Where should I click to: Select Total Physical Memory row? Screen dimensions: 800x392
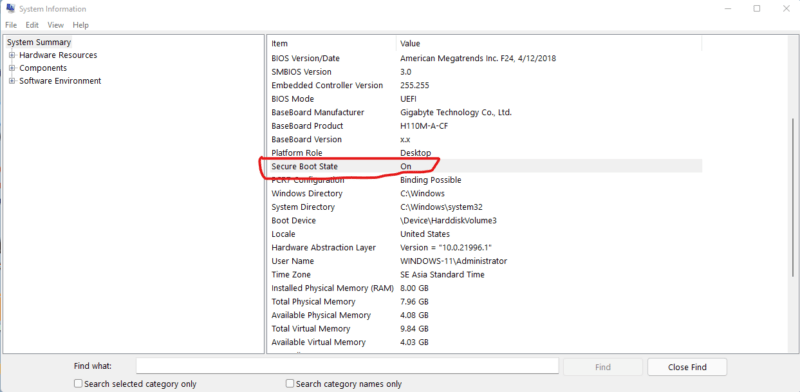485,302
